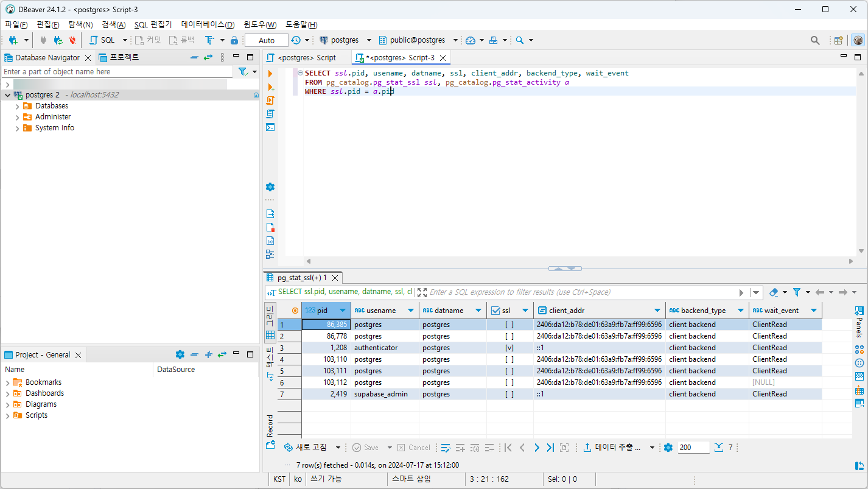
Task: Expand the Databases tree node
Action: [17, 106]
